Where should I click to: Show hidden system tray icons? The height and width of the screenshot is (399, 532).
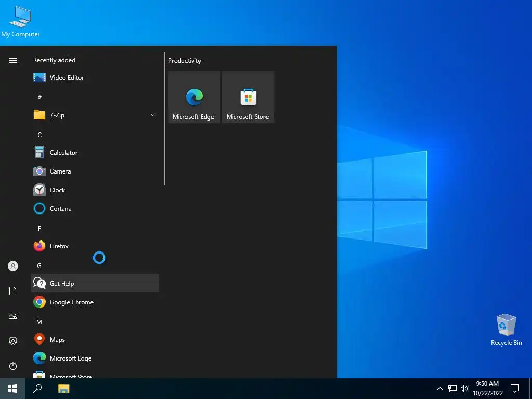pos(440,389)
